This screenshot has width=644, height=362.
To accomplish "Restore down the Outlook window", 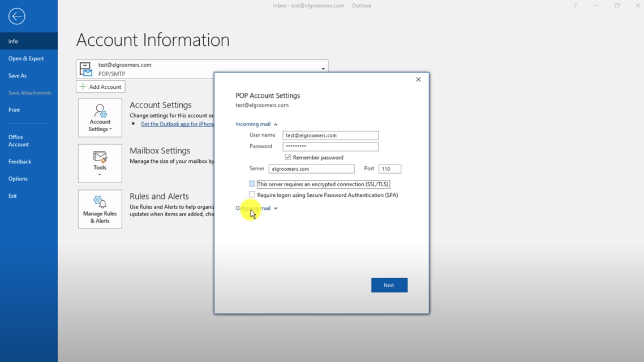I will [x=617, y=5].
